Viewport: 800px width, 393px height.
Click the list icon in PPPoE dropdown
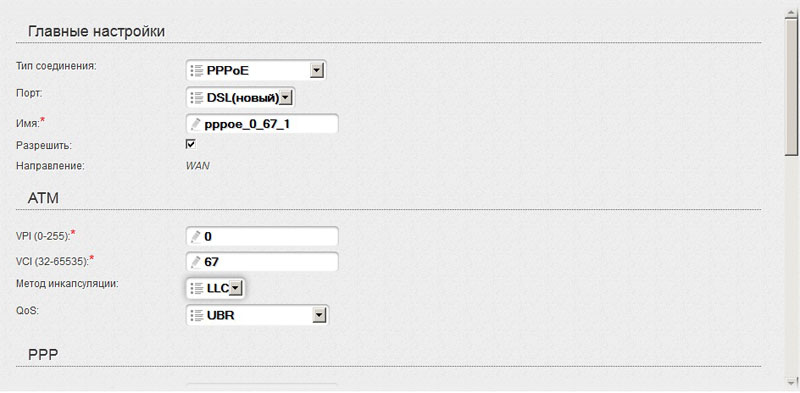[197, 70]
